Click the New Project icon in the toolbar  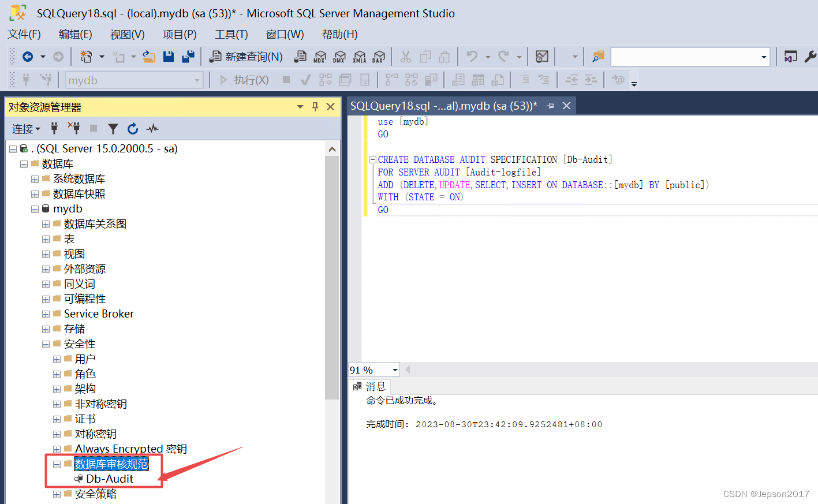[86, 57]
